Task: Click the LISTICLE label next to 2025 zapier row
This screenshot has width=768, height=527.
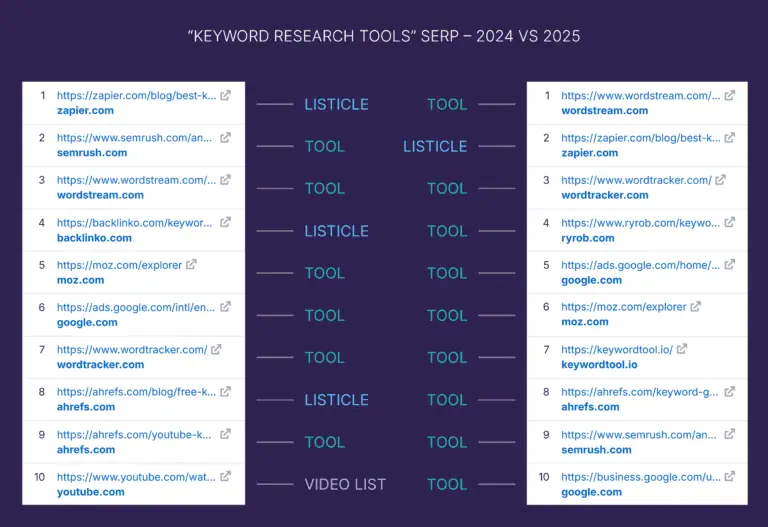Action: (435, 146)
